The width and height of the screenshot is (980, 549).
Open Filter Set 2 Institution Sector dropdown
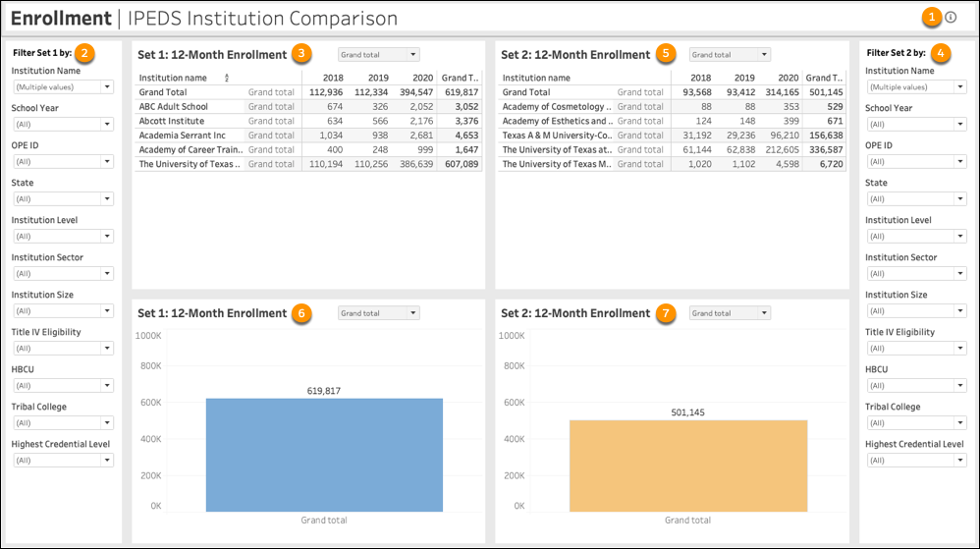tap(917, 273)
